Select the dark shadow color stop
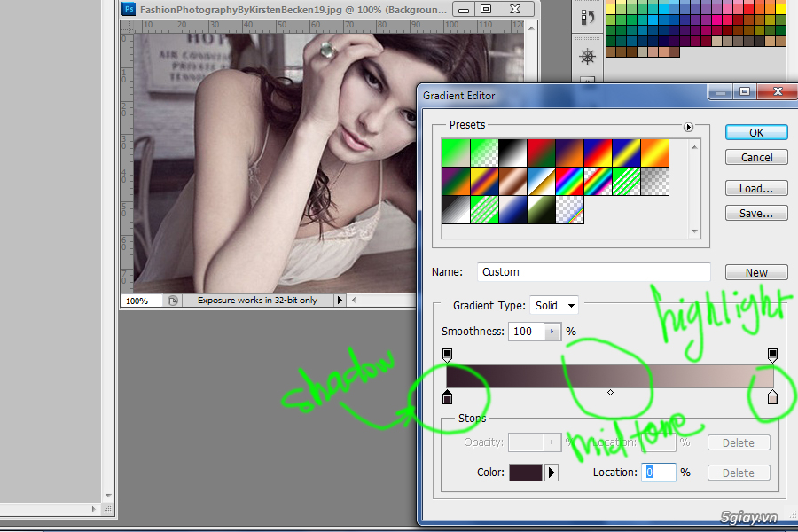 click(x=447, y=397)
